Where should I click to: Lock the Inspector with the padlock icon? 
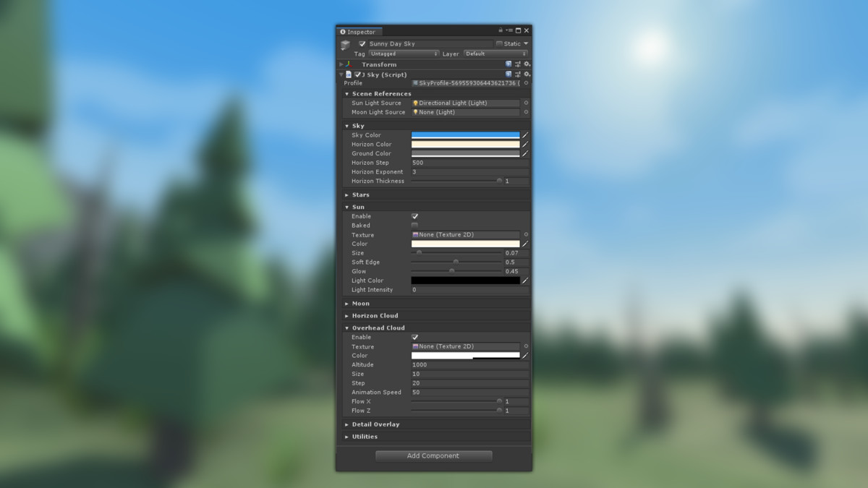click(501, 31)
